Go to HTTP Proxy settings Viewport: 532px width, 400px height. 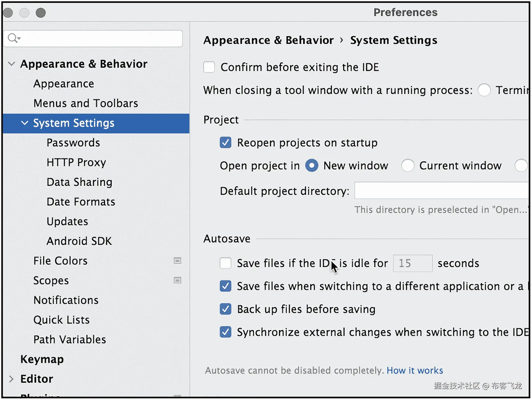tap(76, 162)
